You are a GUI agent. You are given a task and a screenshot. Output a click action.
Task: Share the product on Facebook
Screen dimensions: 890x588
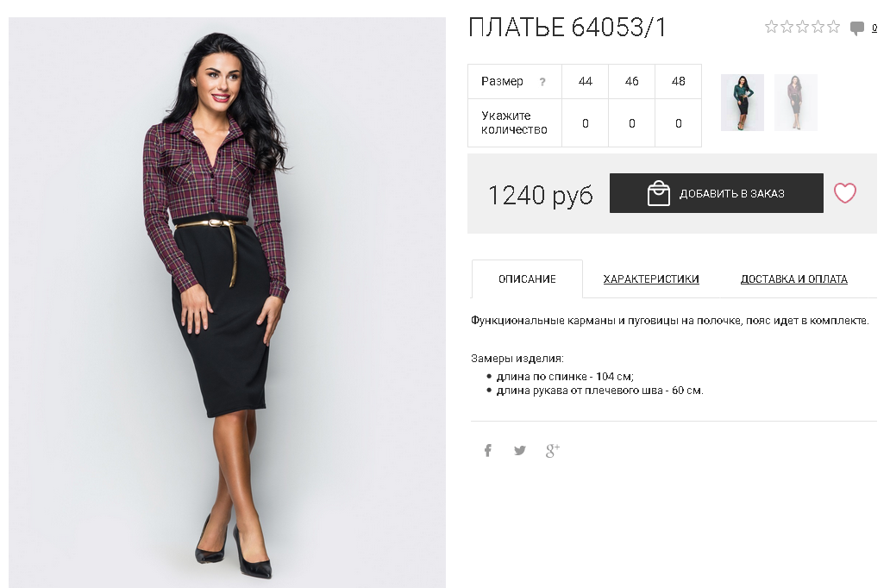click(487, 451)
